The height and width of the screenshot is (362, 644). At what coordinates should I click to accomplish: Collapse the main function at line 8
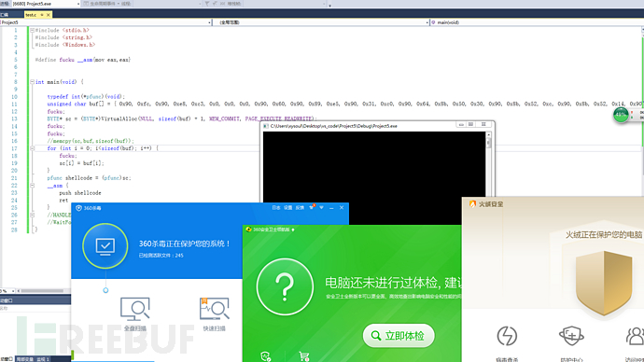tap(32, 82)
